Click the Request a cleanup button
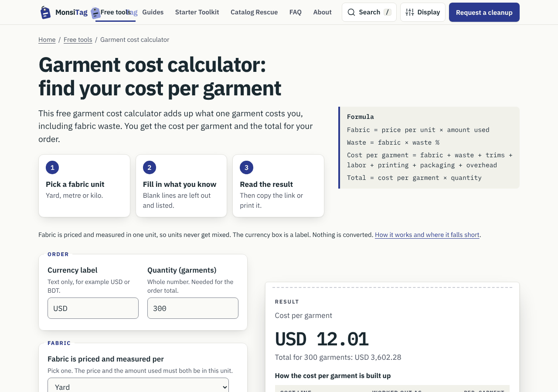Viewport: 558px width, 392px height. click(x=484, y=12)
